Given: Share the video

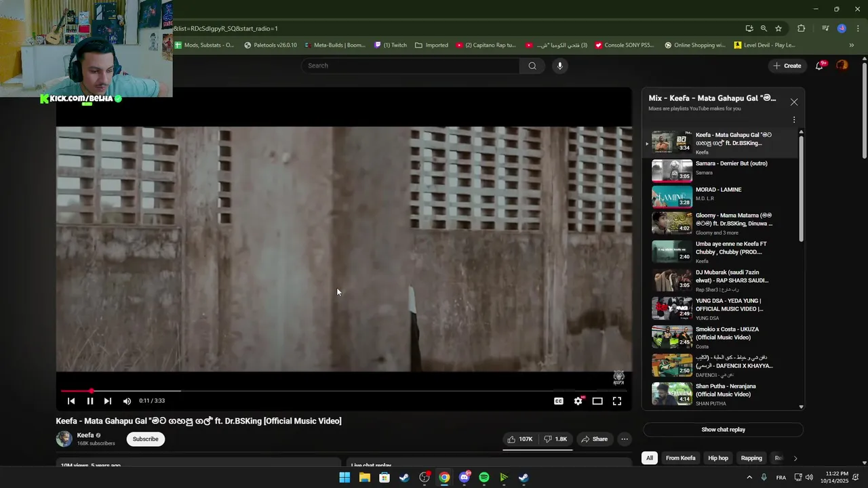Looking at the screenshot, I should 595,439.
